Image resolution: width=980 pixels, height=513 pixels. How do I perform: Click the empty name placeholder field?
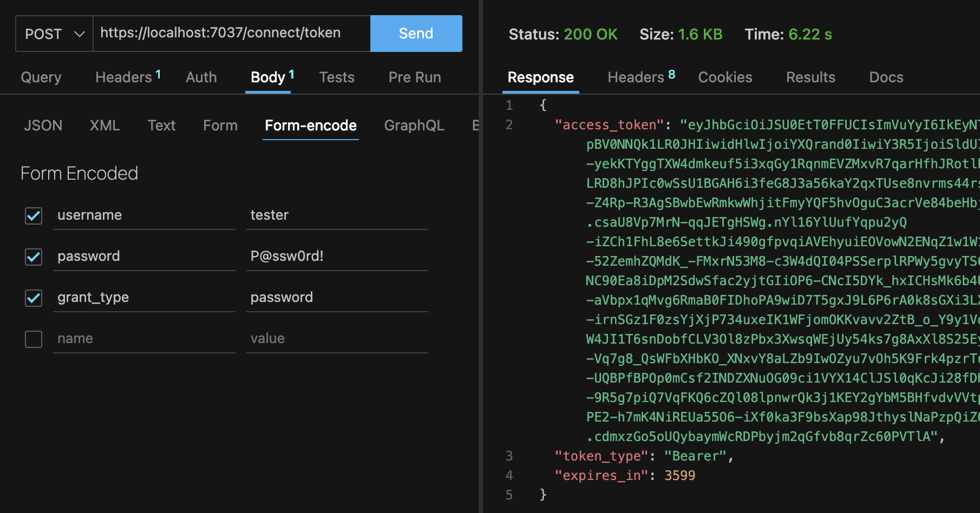(x=144, y=339)
